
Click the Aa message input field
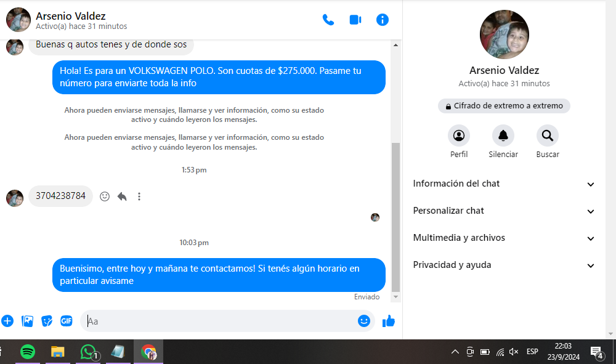click(x=220, y=321)
